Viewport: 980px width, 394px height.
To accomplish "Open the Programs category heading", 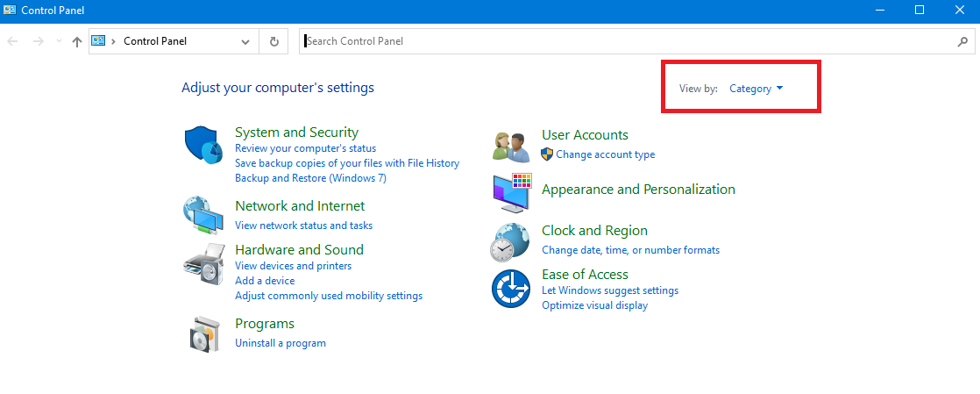I will pos(265,323).
